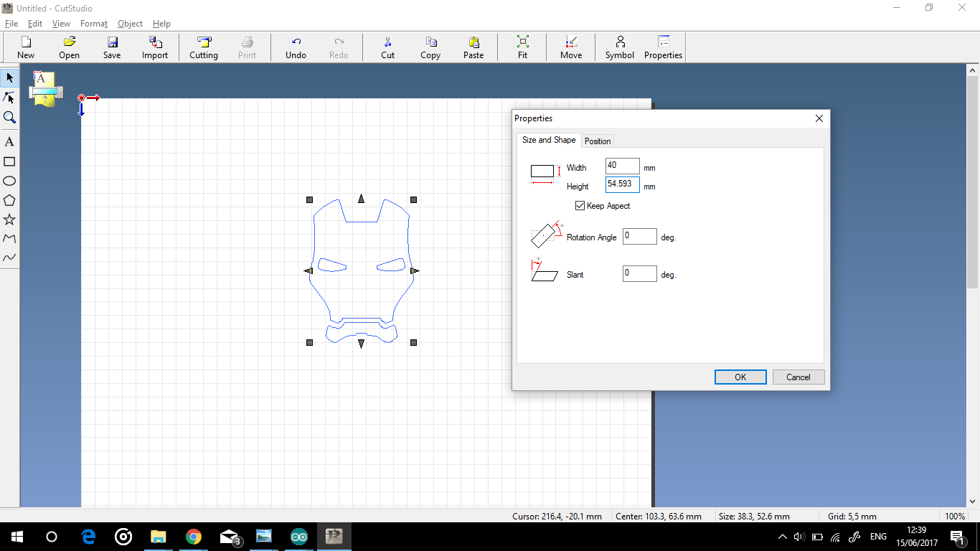Click the Save toolbar icon

pyautogui.click(x=112, y=47)
